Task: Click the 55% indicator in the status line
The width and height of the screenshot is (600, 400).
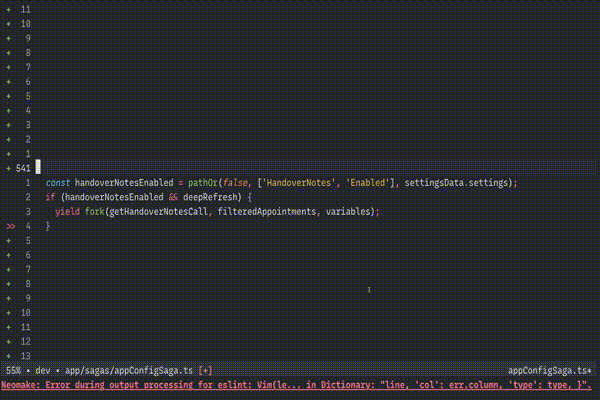Action: click(13, 371)
